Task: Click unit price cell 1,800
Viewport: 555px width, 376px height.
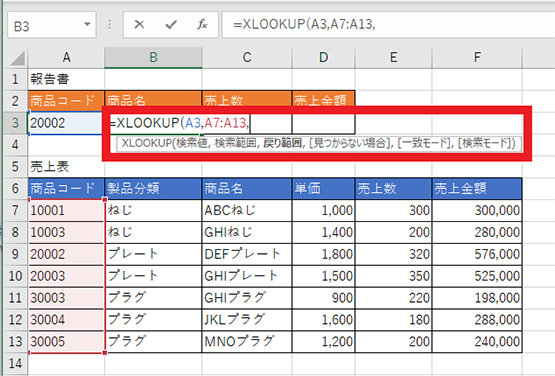Action: pos(324,254)
